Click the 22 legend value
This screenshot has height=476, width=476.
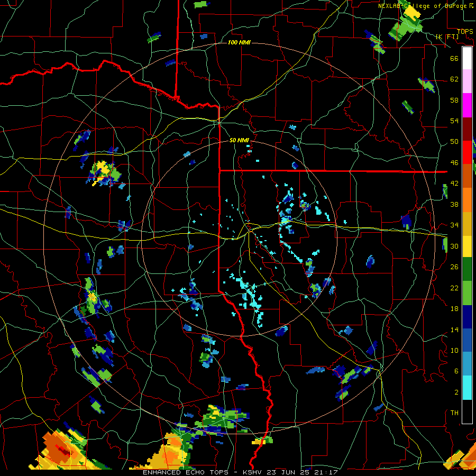pos(454,288)
